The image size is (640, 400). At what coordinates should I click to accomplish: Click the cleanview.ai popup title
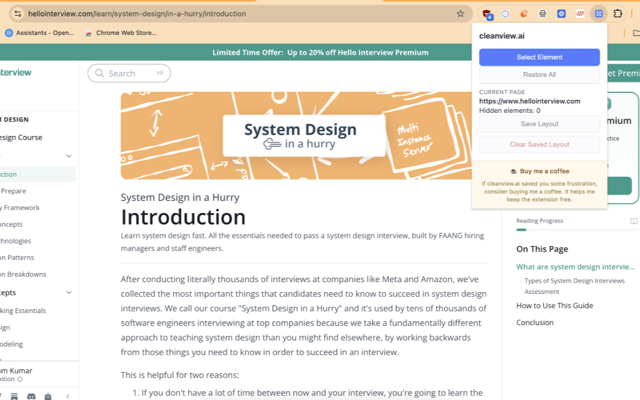click(x=502, y=36)
